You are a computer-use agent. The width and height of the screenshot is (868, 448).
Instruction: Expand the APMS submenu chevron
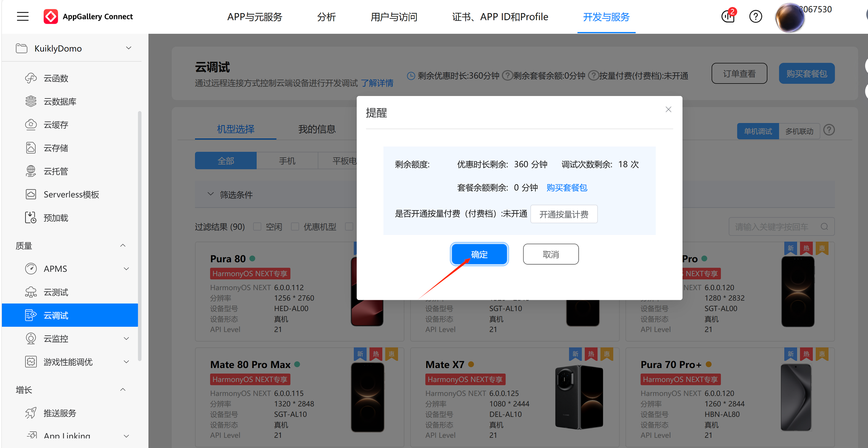(126, 269)
